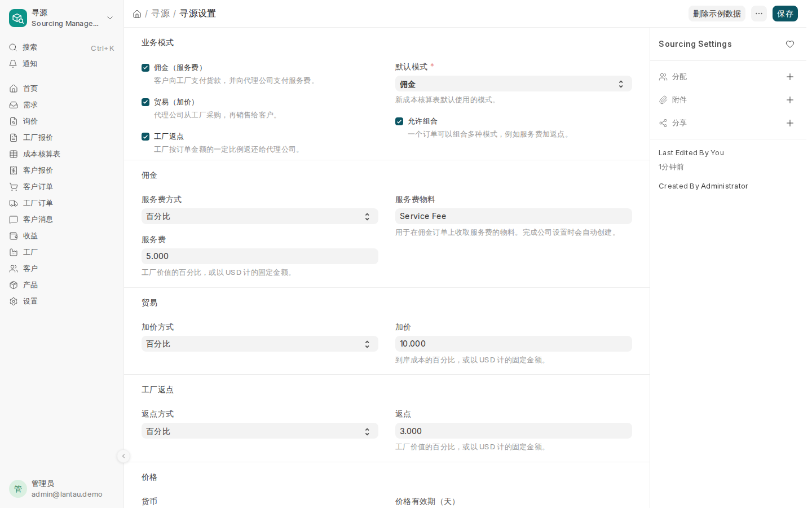Open the three-dots more menu
This screenshot has width=812, height=508.
point(759,14)
